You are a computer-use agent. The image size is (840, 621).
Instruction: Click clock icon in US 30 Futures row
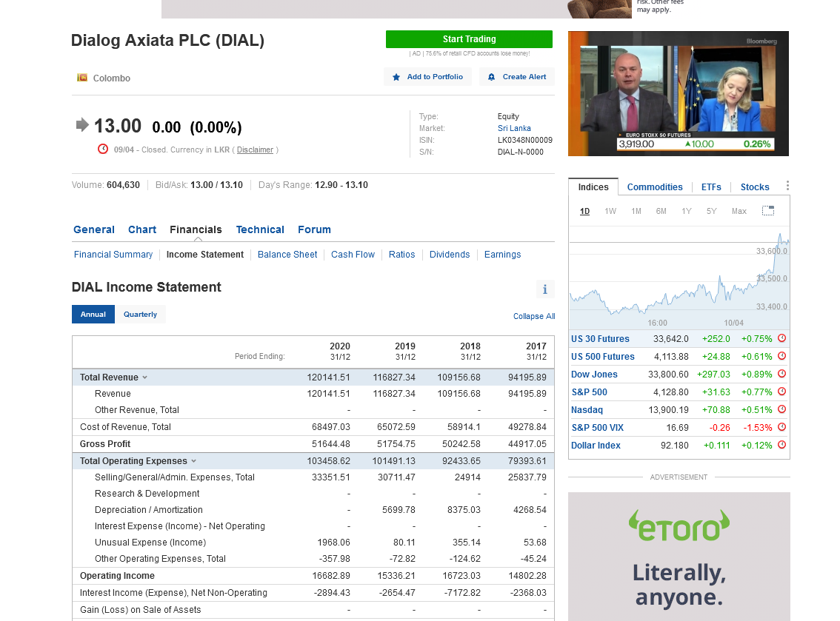click(781, 338)
